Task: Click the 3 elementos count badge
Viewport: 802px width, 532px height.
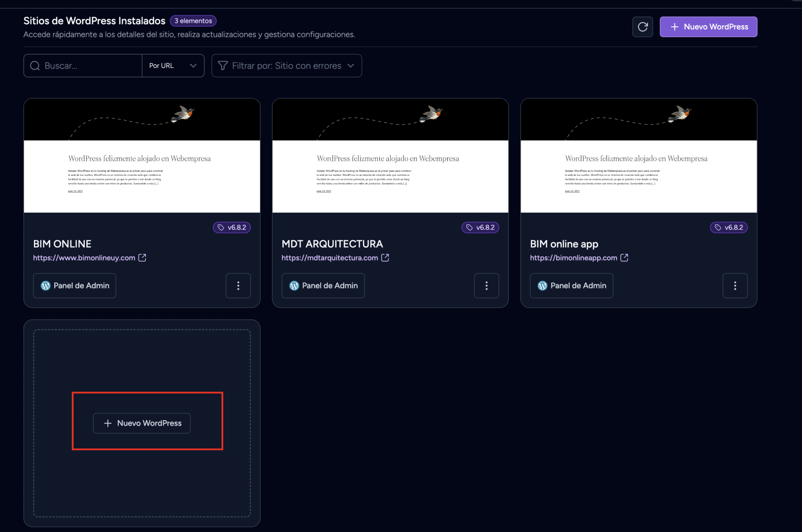Action: 193,21
